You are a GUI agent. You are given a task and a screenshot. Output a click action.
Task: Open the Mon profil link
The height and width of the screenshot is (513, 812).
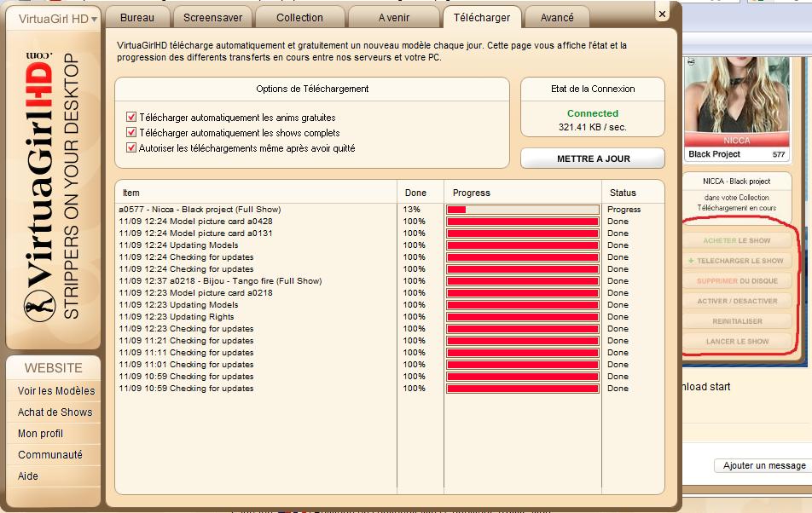[x=40, y=434]
